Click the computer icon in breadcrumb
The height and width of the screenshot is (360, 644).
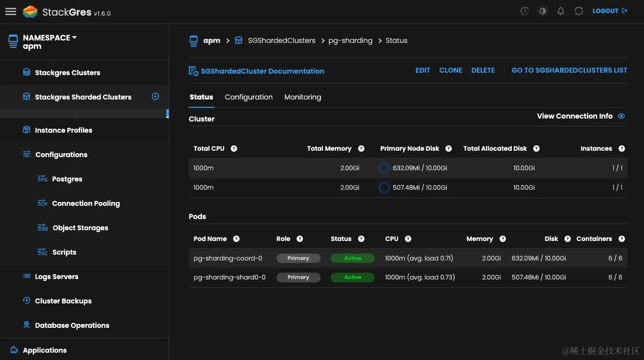[194, 40]
